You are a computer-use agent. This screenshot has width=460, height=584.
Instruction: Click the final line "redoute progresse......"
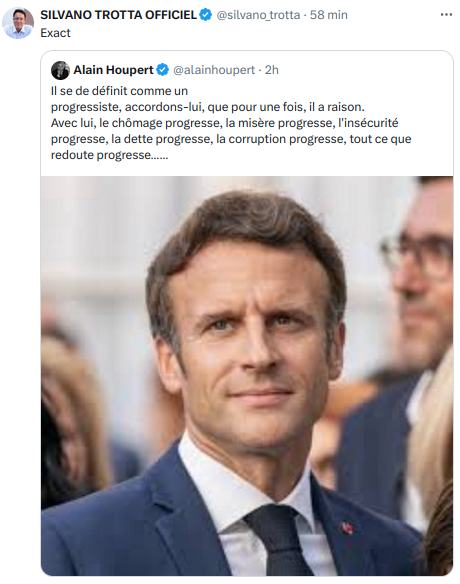pos(110,155)
